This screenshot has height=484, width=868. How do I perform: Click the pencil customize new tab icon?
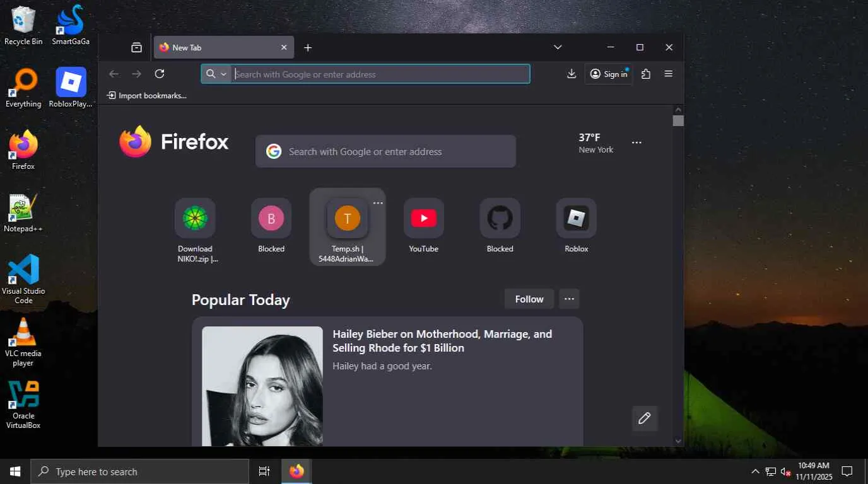[644, 418]
